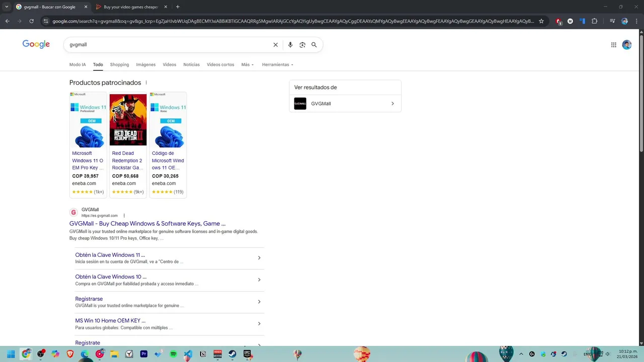Open the Chrome Extensions puzzle icon
The height and width of the screenshot is (362, 644).
[x=595, y=21]
